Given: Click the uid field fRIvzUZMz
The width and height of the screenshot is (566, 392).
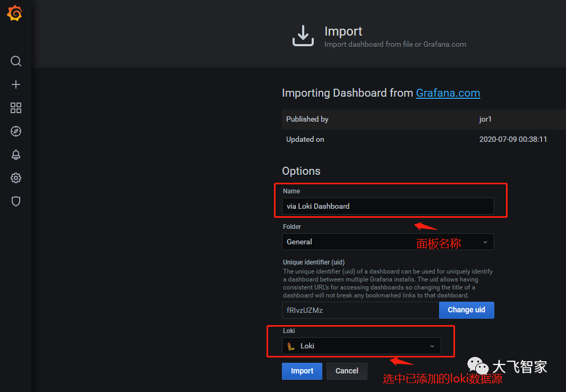Looking at the screenshot, I should click(360, 310).
